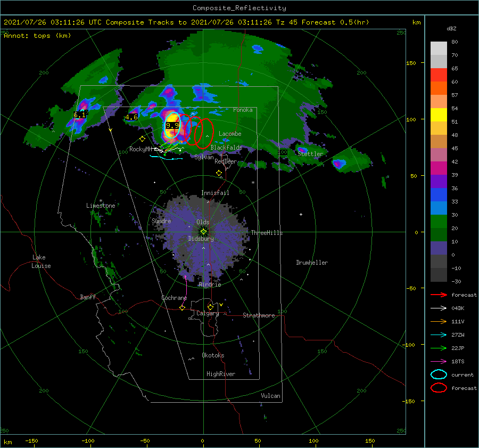The height and width of the screenshot is (448, 479).
Task: Click the Lake Louise label
Action: coord(41,262)
